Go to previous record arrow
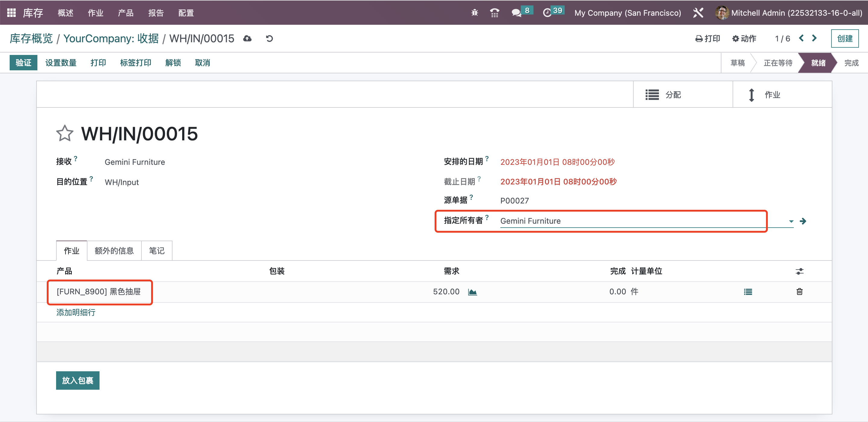This screenshot has width=868, height=422. pos(801,38)
